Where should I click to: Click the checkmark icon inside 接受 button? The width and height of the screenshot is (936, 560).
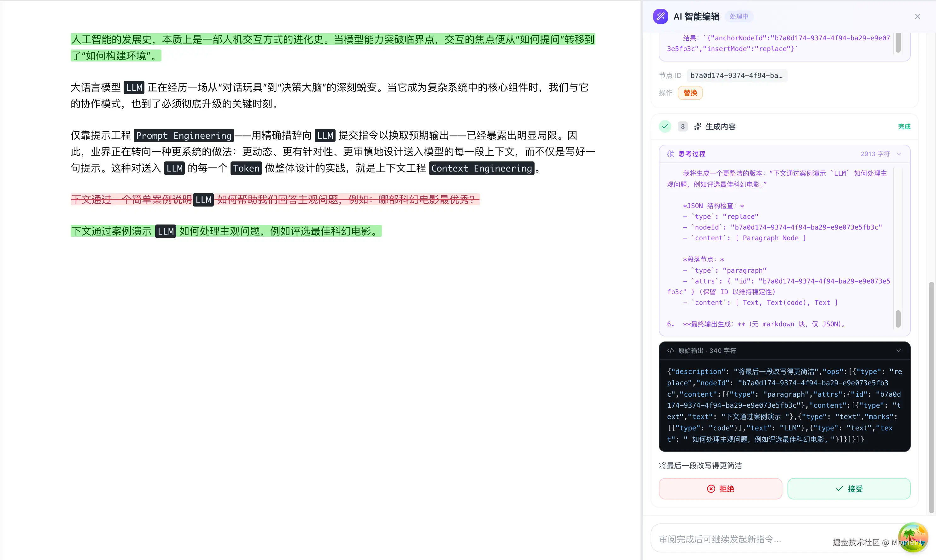coord(839,489)
